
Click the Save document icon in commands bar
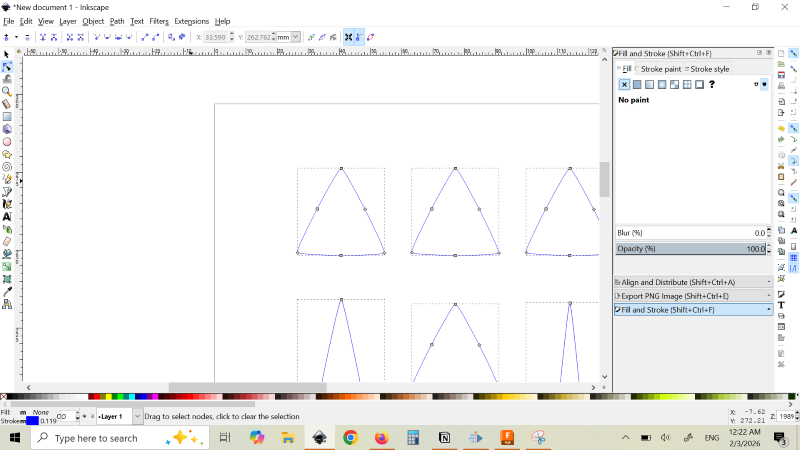pyautogui.click(x=781, y=75)
